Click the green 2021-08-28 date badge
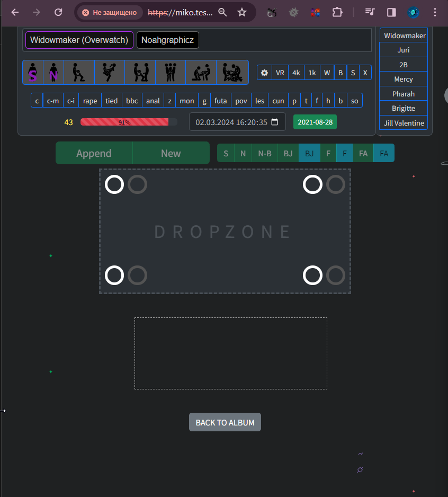The width and height of the screenshot is (448, 497). tap(315, 122)
